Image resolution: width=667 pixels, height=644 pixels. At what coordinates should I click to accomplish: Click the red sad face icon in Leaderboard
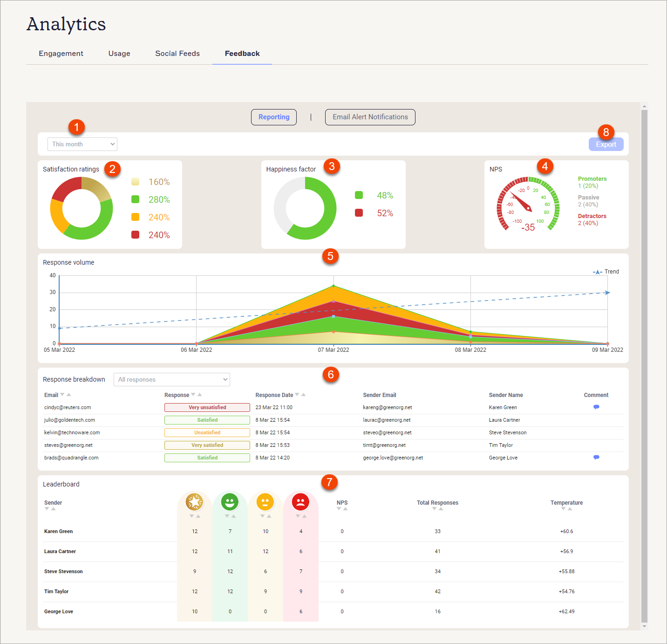click(300, 502)
